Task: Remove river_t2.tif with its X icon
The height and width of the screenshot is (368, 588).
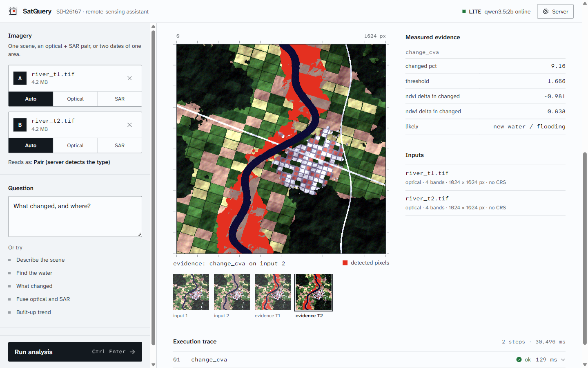Action: (x=129, y=125)
